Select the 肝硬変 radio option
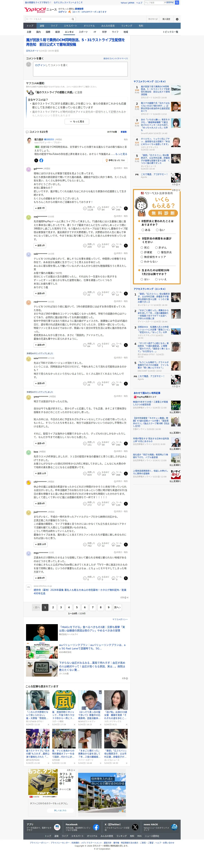Viewport: 204px width, 868px height. pos(142,252)
